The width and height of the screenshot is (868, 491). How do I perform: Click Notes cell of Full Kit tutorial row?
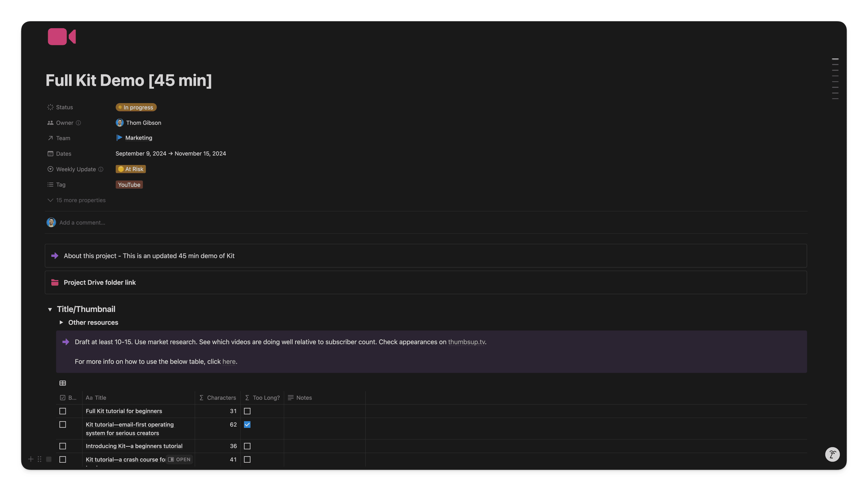pyautogui.click(x=324, y=411)
